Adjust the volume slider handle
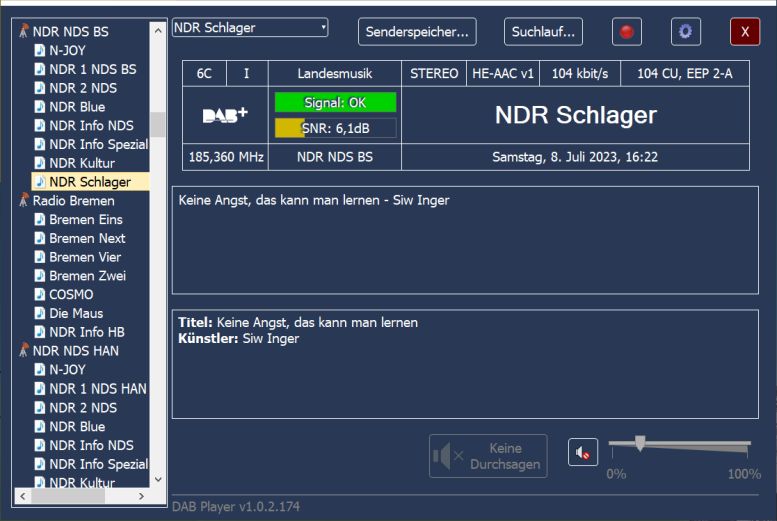The image size is (777, 521). click(x=640, y=443)
